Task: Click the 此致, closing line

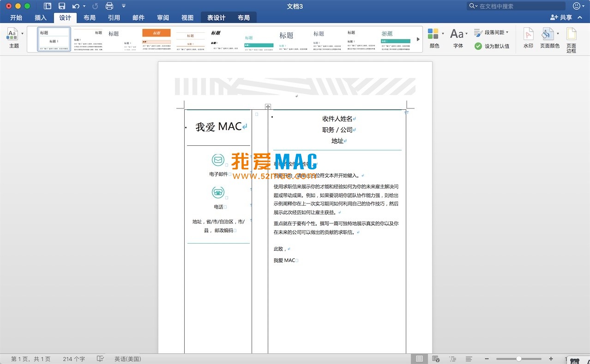Action: (x=280, y=249)
